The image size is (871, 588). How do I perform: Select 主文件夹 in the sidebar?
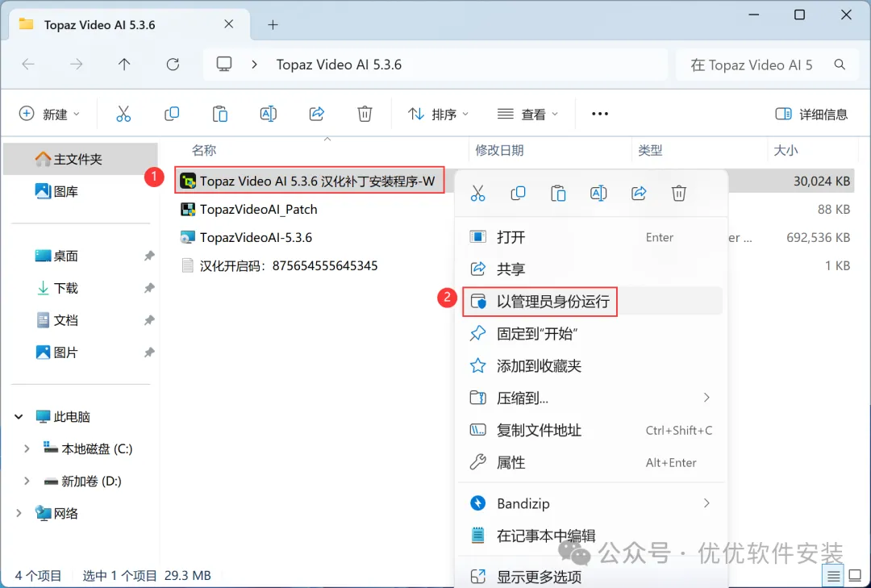tap(81, 159)
